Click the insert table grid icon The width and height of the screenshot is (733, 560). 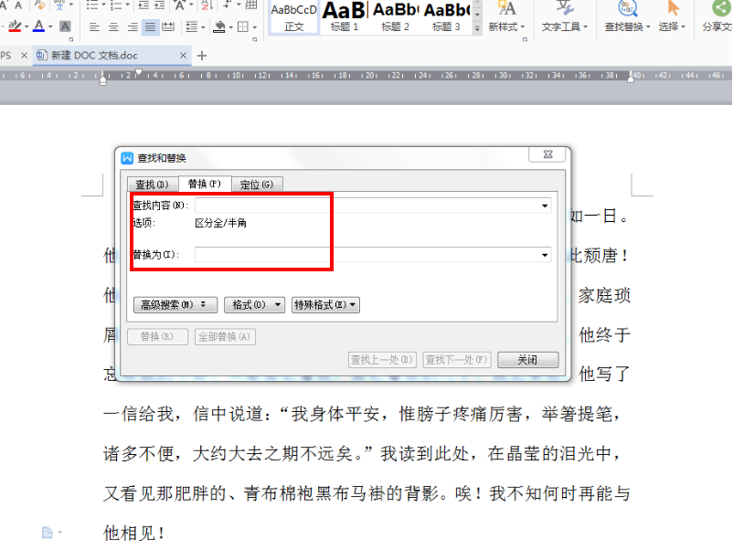click(x=251, y=5)
